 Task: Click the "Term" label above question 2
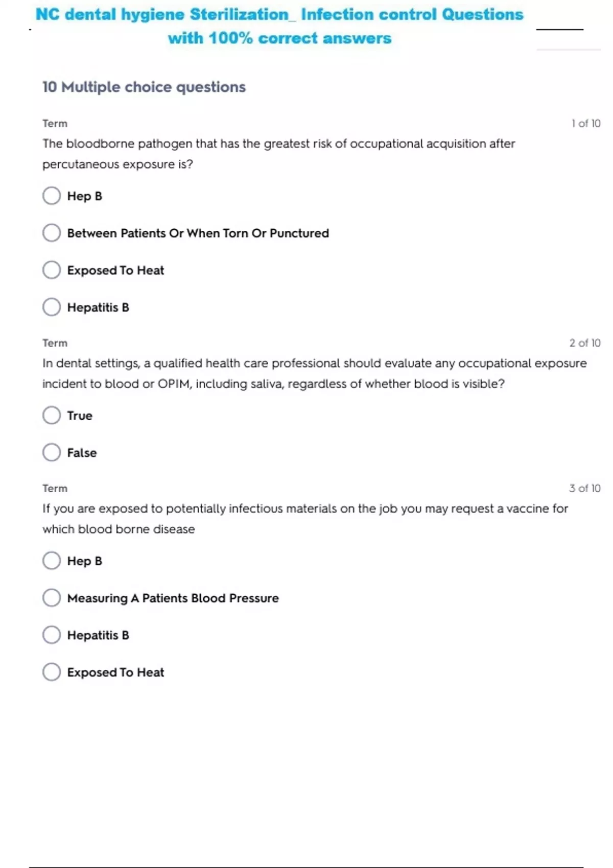coord(55,343)
